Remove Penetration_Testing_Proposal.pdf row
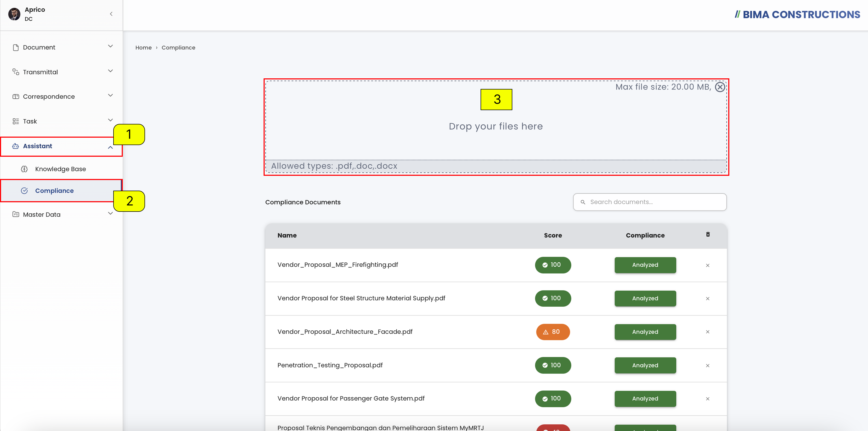868x431 pixels. (708, 366)
